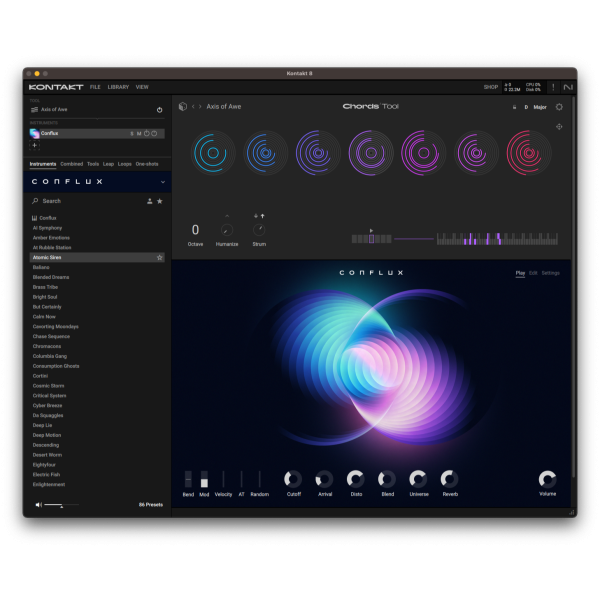The width and height of the screenshot is (600, 600).
Task: Click the Cutoff macro knob
Action: pyautogui.click(x=293, y=479)
